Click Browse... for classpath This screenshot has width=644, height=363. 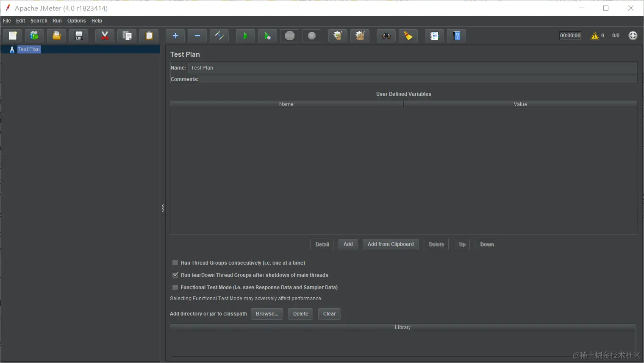pos(267,314)
